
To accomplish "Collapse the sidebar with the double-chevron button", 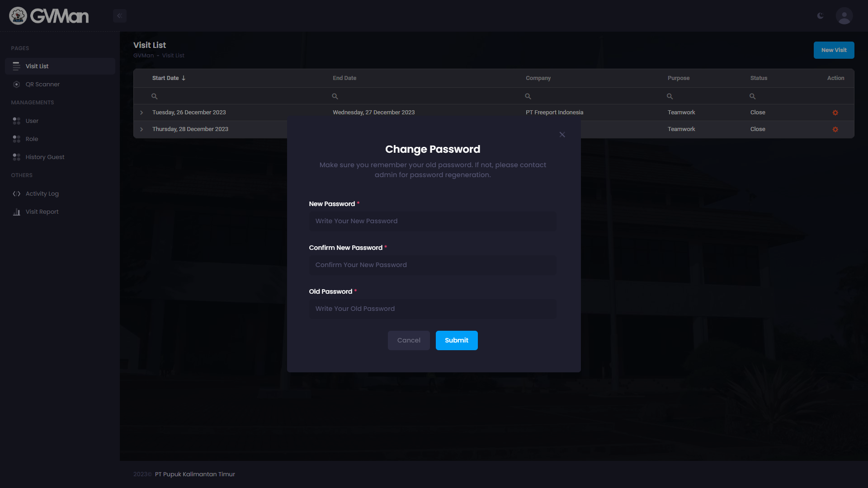I will click(119, 16).
